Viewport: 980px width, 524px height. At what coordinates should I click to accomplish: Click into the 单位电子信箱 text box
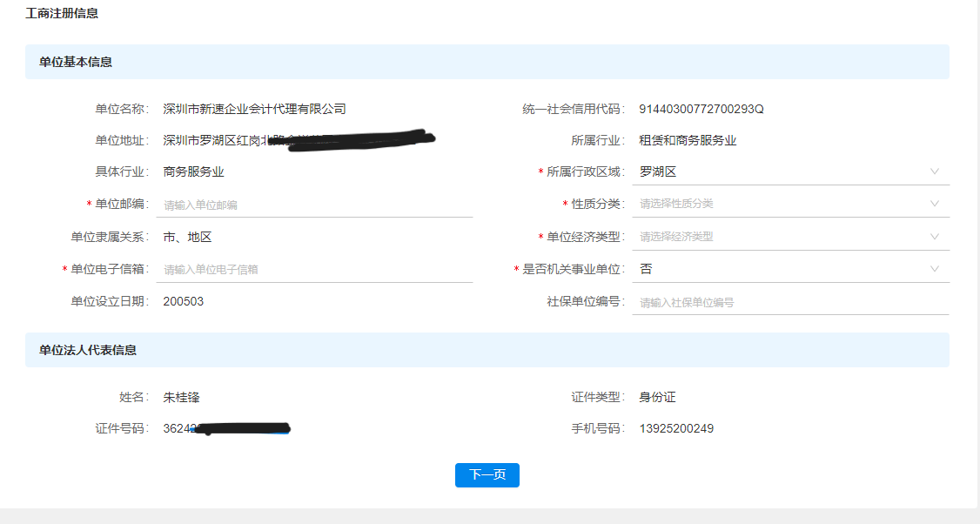coord(314,270)
